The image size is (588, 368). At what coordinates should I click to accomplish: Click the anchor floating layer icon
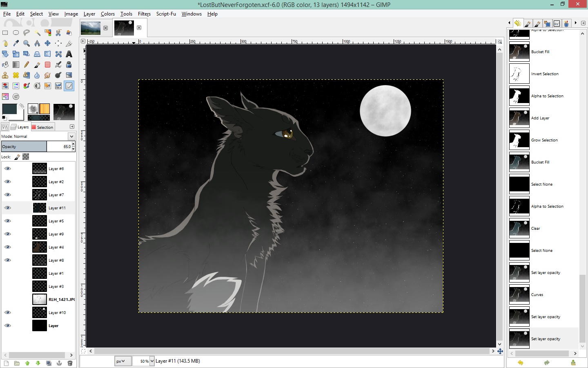59,363
